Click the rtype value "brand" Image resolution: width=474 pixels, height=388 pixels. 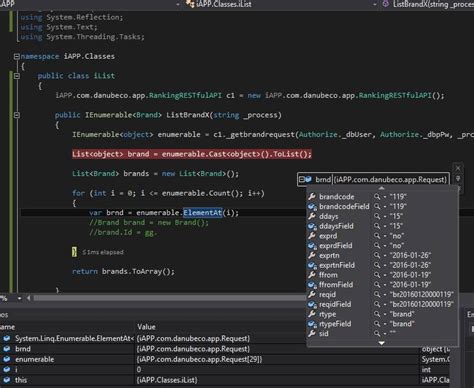pyautogui.click(x=402, y=314)
